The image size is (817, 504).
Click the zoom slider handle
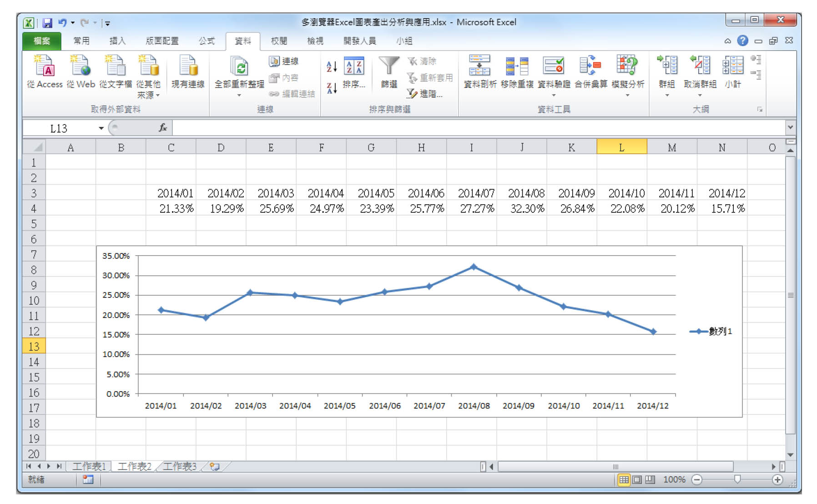(737, 479)
